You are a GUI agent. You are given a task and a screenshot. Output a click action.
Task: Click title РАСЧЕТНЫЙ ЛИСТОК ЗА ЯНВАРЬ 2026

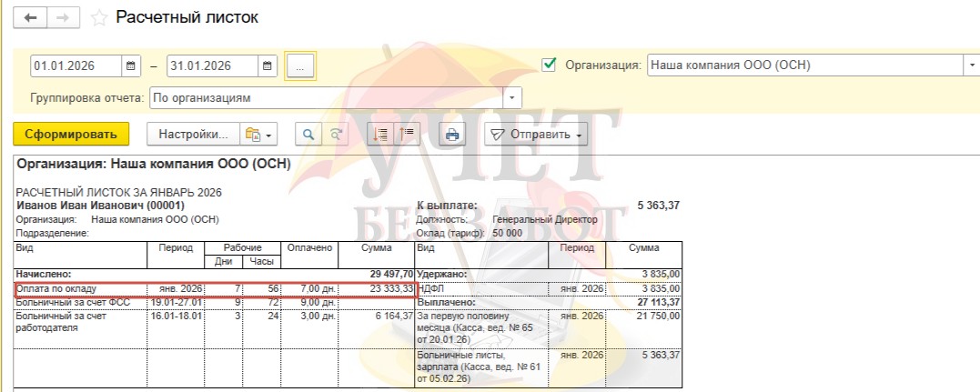[119, 193]
